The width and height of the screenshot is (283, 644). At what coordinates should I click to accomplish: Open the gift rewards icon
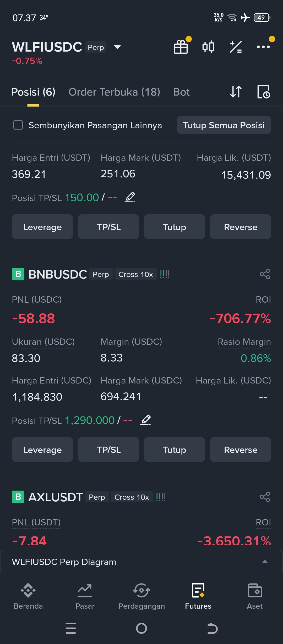(x=181, y=47)
